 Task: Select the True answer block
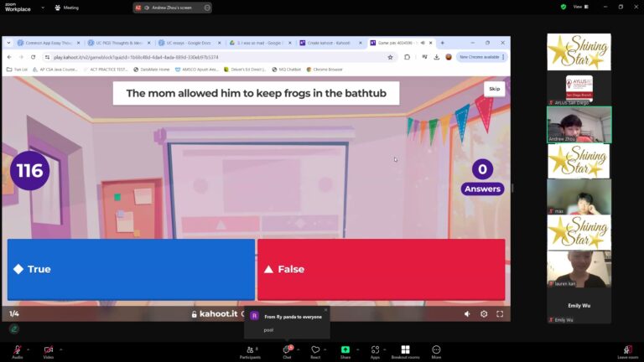(131, 269)
